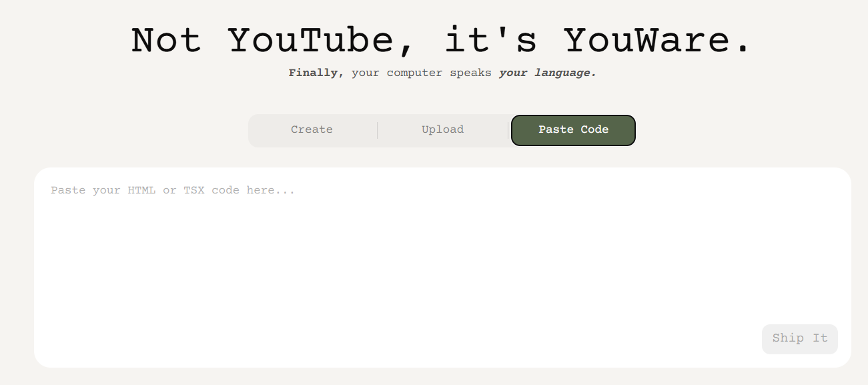Click the main heading "Not YouTube, it's YouWare."
868x385 pixels.
(x=442, y=41)
